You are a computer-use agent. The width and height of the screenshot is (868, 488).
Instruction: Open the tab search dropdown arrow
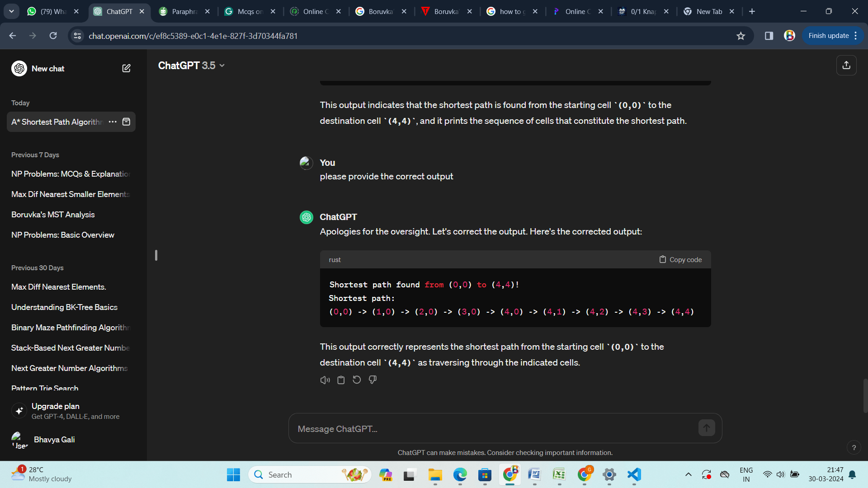pos(11,11)
